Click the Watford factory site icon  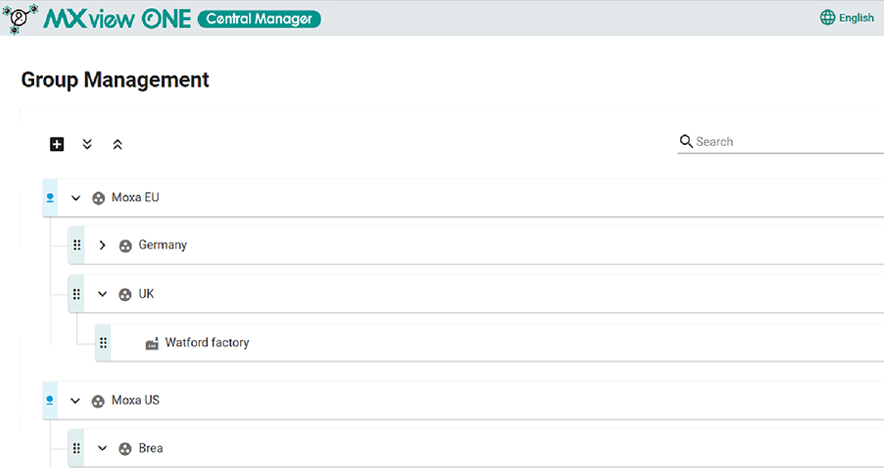[x=152, y=343]
